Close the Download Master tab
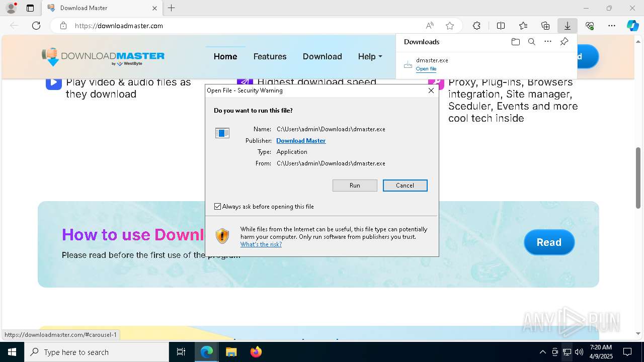644x362 pixels. (155, 8)
